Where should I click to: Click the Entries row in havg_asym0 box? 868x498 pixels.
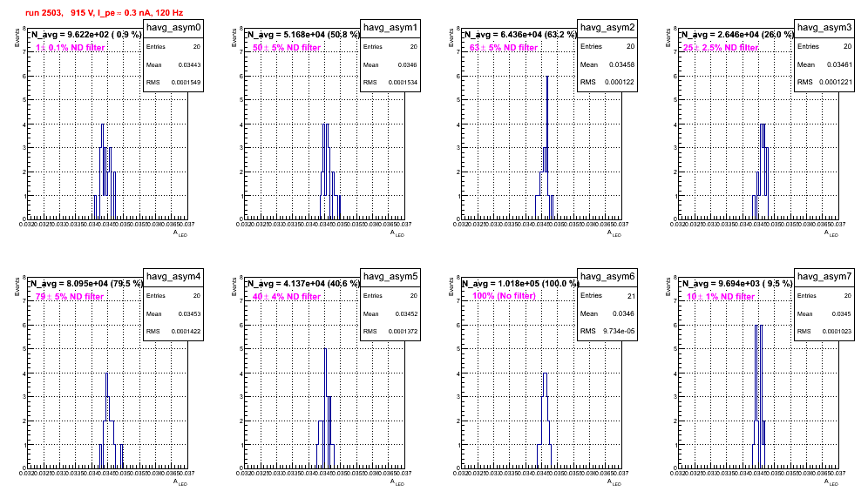[x=173, y=47]
